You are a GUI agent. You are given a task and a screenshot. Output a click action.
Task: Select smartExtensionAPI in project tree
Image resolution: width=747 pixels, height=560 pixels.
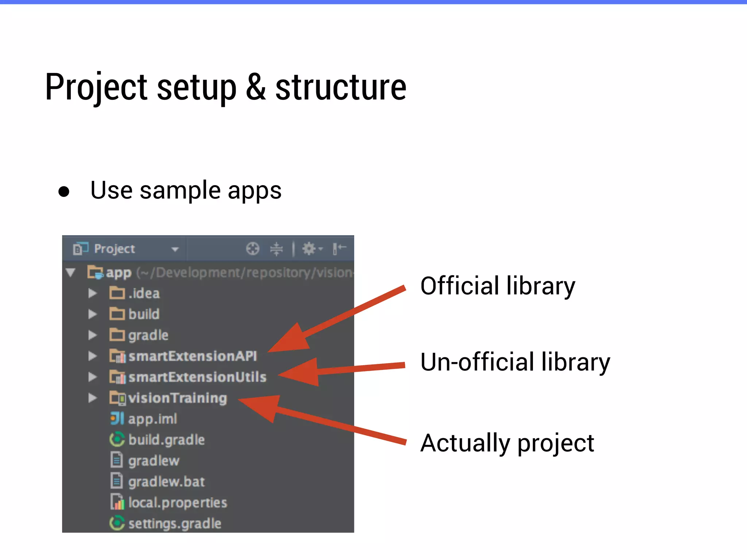193,356
